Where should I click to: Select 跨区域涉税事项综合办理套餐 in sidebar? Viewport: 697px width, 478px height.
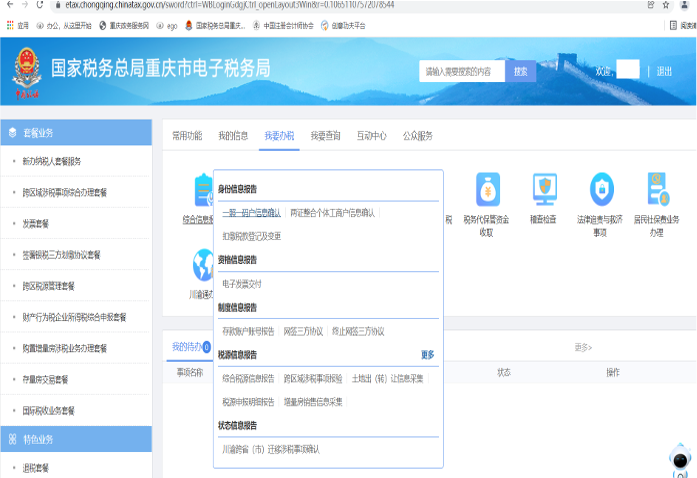(x=64, y=193)
